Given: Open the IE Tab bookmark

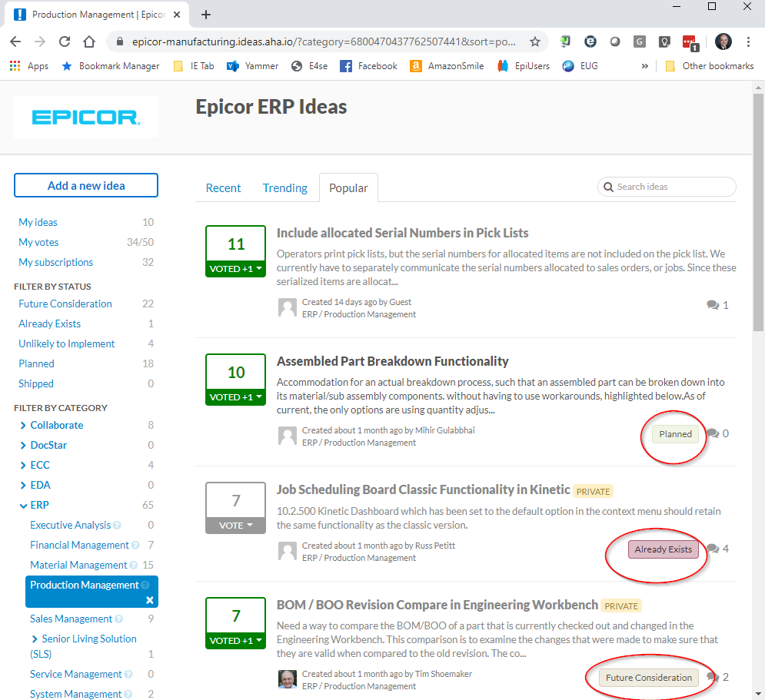Looking at the screenshot, I should tap(195, 66).
